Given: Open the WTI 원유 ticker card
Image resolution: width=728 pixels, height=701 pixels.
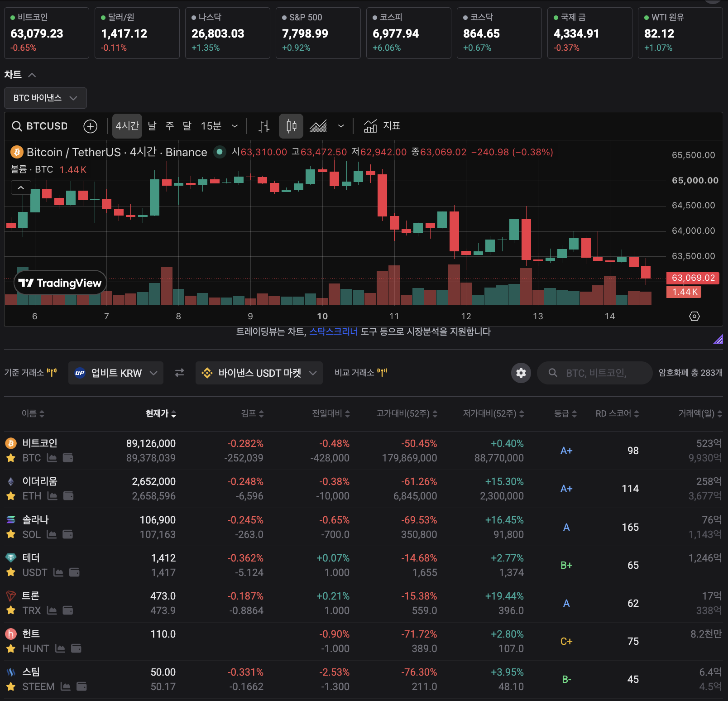Looking at the screenshot, I should 680,33.
